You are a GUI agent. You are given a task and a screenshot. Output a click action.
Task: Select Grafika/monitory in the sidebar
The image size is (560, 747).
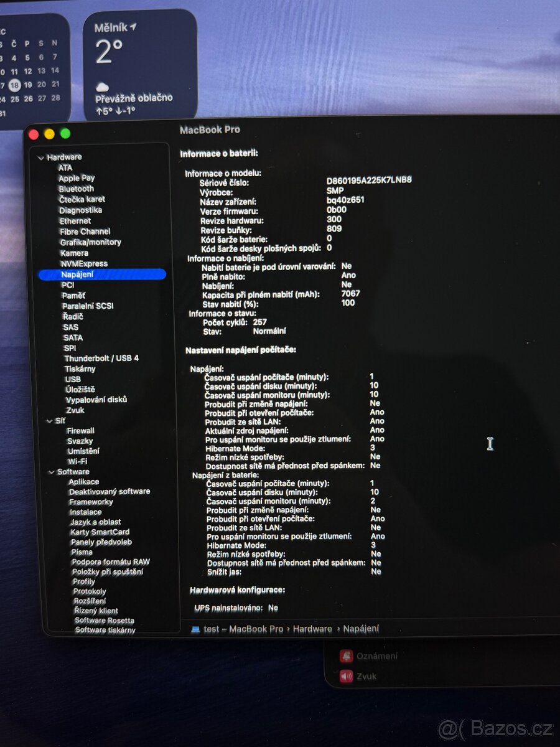90,242
